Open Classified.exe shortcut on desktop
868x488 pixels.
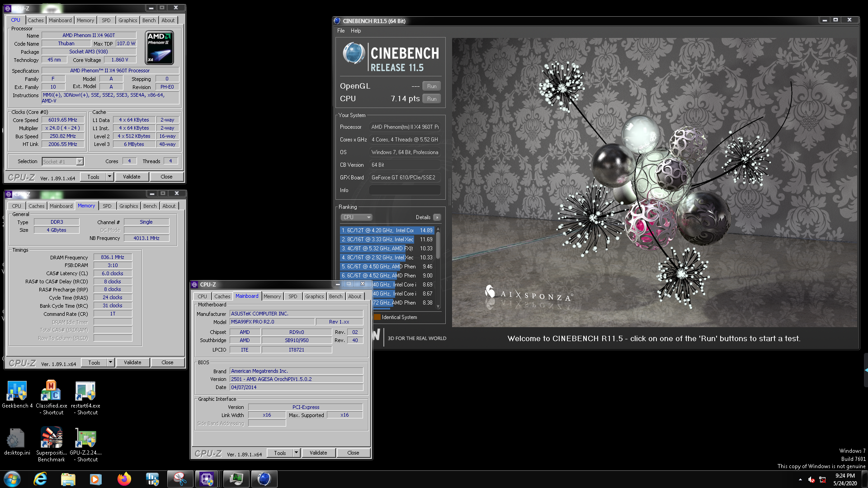51,397
